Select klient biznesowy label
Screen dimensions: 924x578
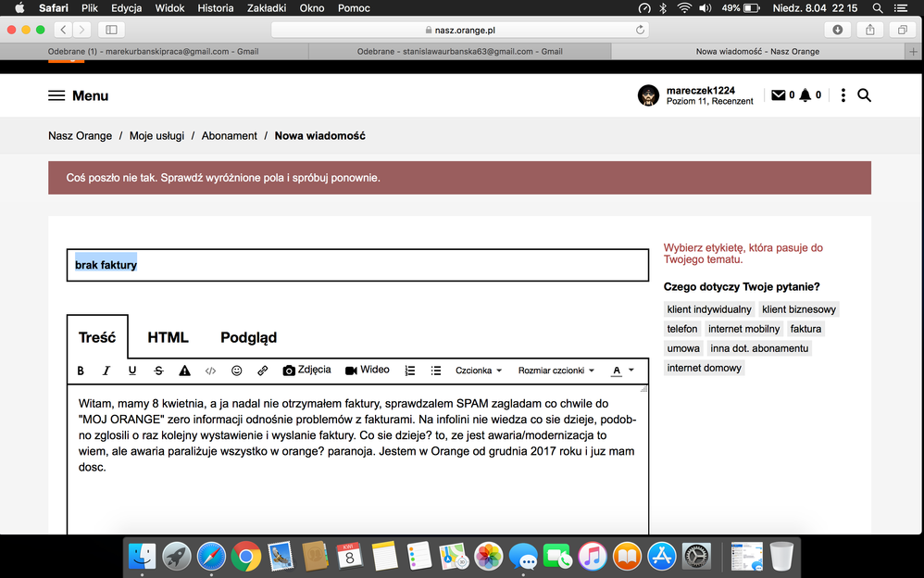click(799, 309)
